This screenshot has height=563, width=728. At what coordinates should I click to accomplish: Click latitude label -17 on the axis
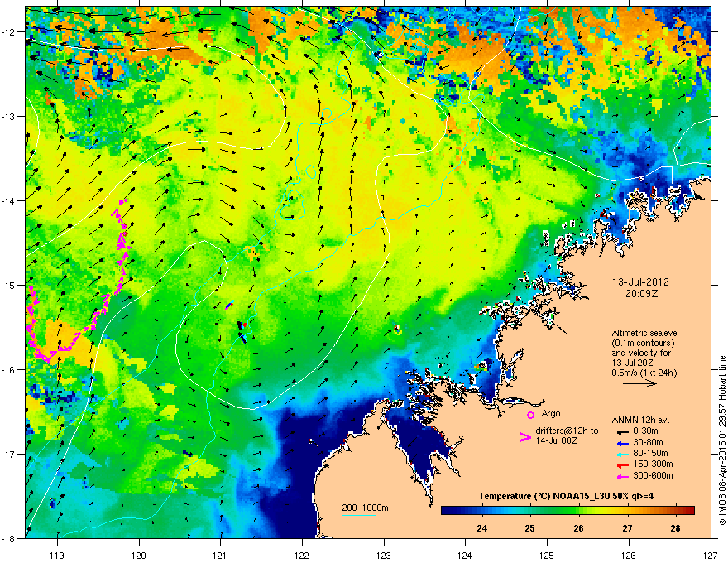9,454
